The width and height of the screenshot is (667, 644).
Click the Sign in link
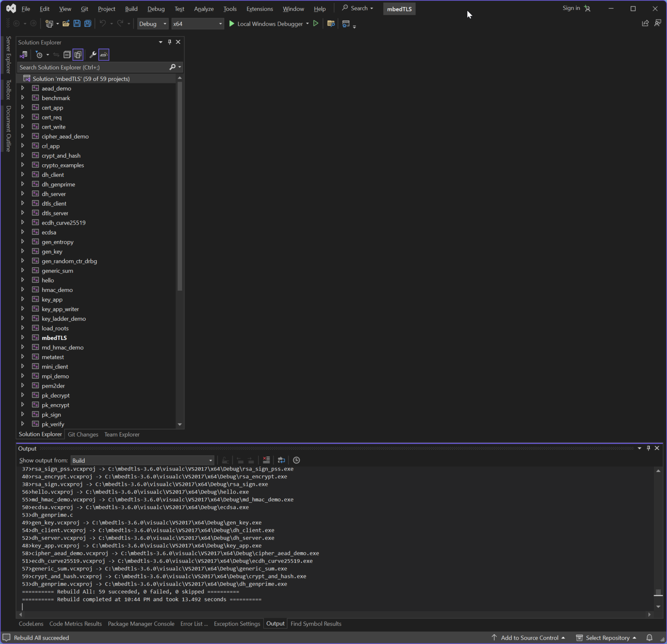[571, 8]
